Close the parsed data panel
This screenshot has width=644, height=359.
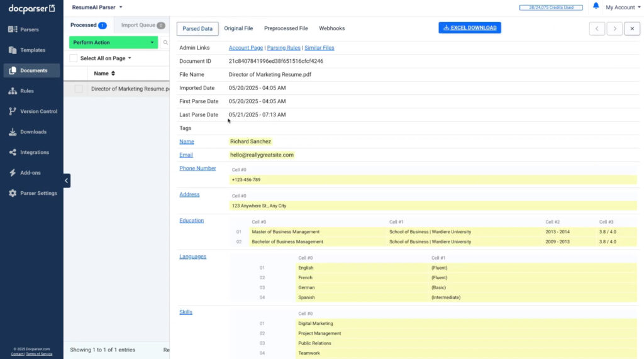[x=632, y=29]
